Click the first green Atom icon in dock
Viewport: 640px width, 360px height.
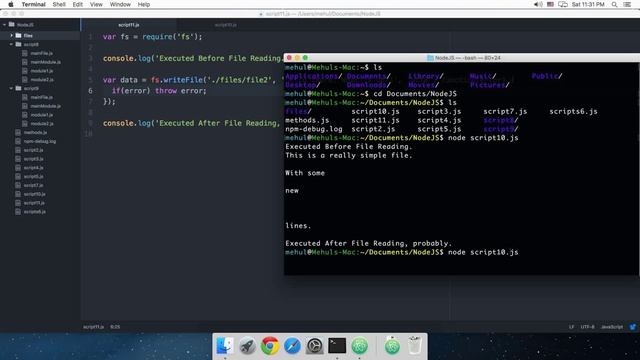click(x=360, y=346)
